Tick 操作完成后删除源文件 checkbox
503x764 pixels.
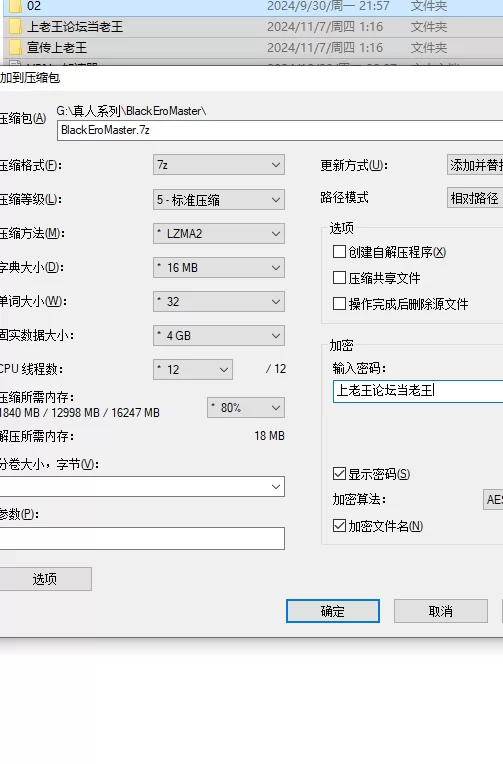339,304
